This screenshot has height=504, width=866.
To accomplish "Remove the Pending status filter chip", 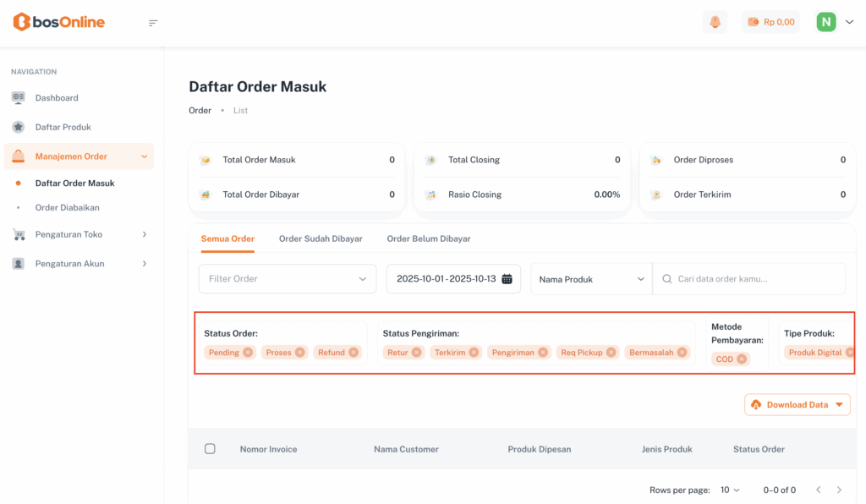I will [248, 353].
